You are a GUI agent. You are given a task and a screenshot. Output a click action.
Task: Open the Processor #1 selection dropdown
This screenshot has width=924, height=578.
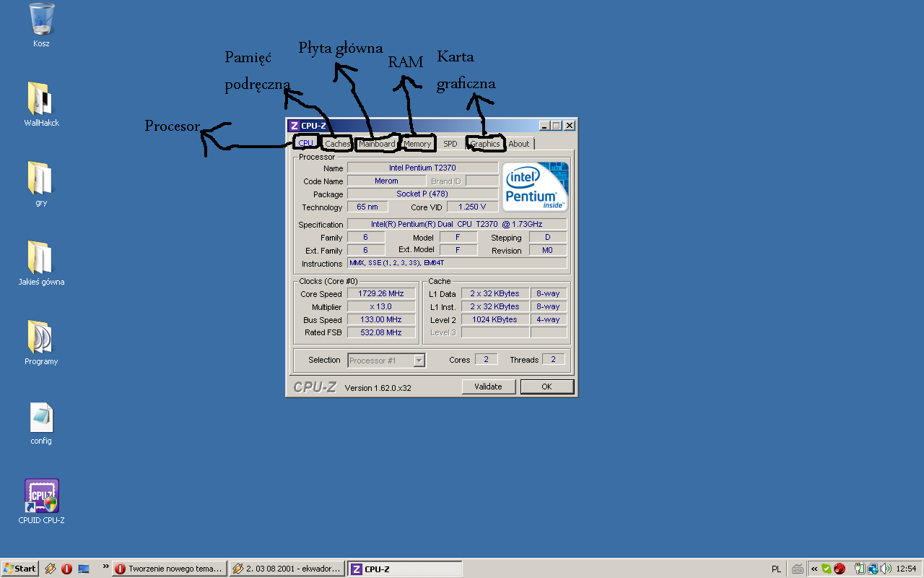(x=386, y=360)
